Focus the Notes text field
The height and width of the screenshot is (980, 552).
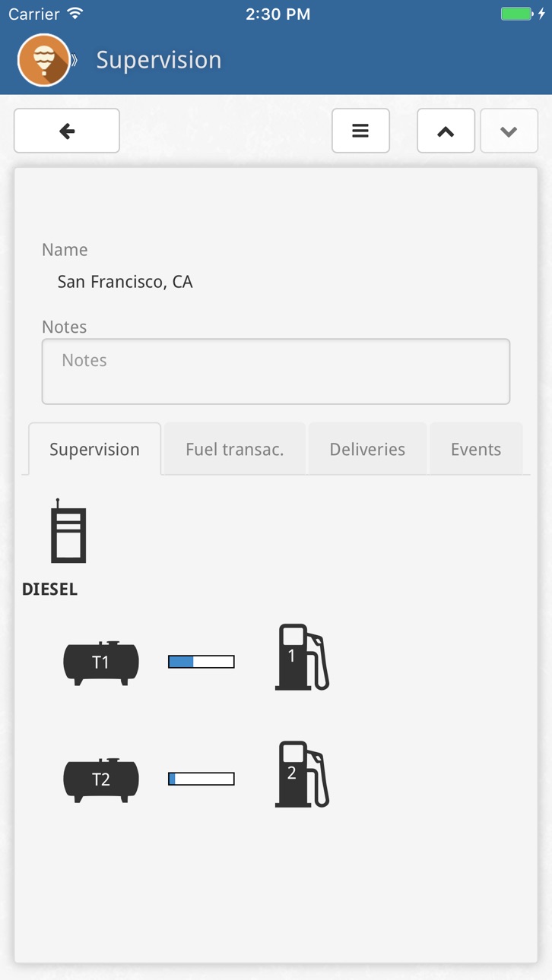pyautogui.click(x=276, y=371)
